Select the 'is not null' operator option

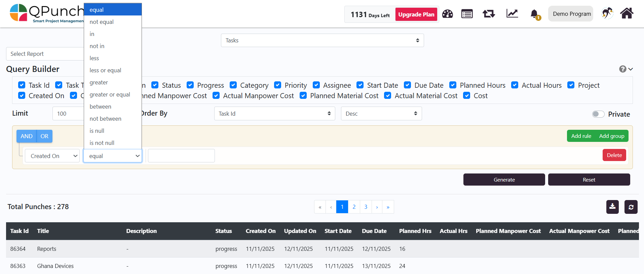(102, 143)
